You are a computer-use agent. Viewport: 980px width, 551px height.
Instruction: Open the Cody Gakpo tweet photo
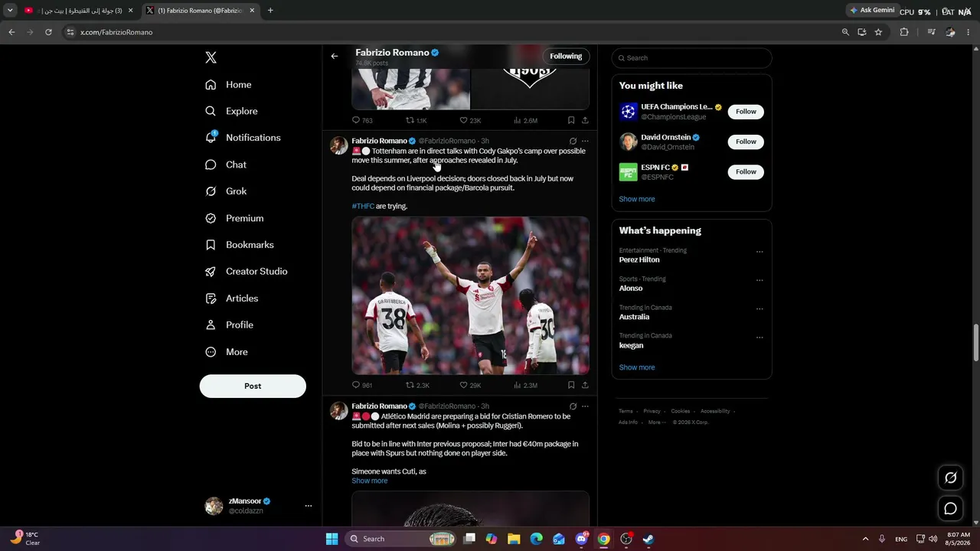(x=471, y=296)
